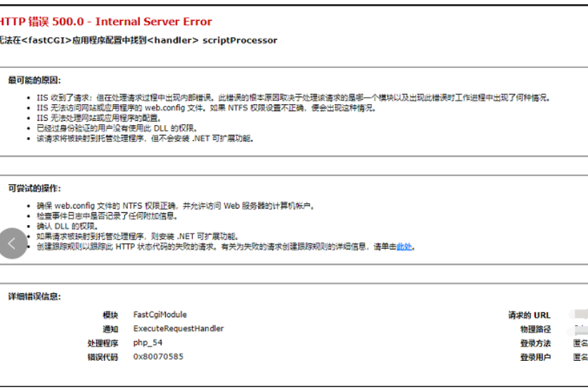The image size is (588, 388).
Task: Click the php_54 handler value
Action: click(x=147, y=343)
